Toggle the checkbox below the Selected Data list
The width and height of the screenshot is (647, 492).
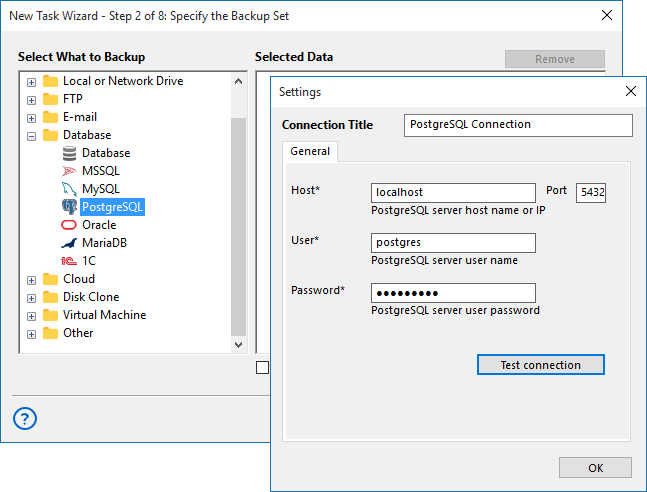pyautogui.click(x=262, y=368)
